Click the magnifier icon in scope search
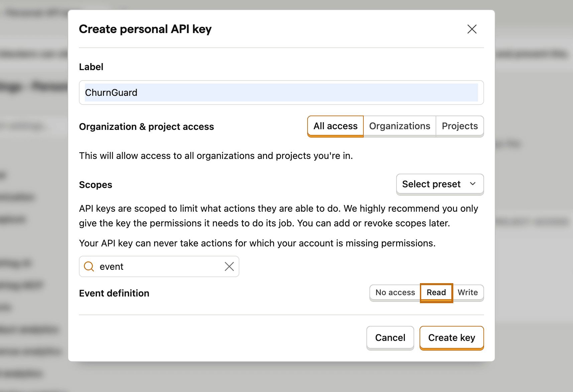This screenshot has height=392, width=573. pos(89,266)
